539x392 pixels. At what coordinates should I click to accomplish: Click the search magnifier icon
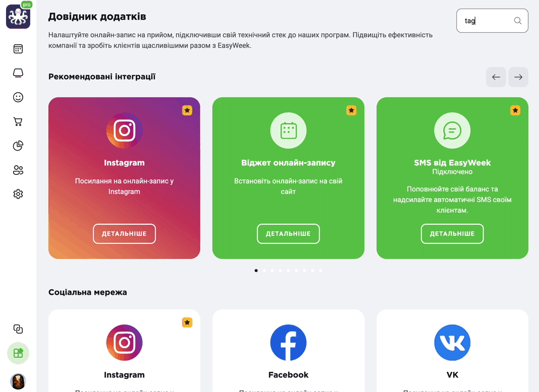(x=518, y=21)
